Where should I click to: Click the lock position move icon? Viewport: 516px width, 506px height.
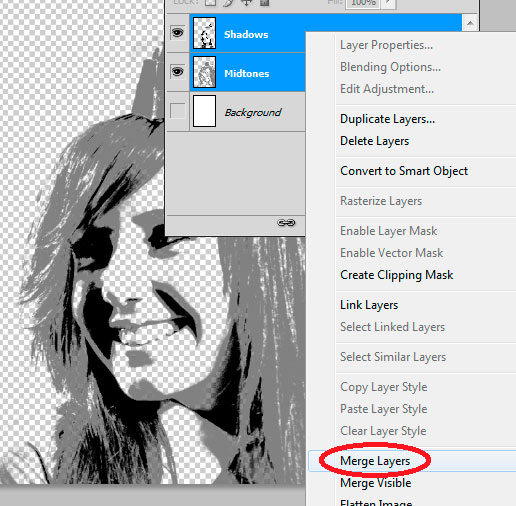(247, 2)
